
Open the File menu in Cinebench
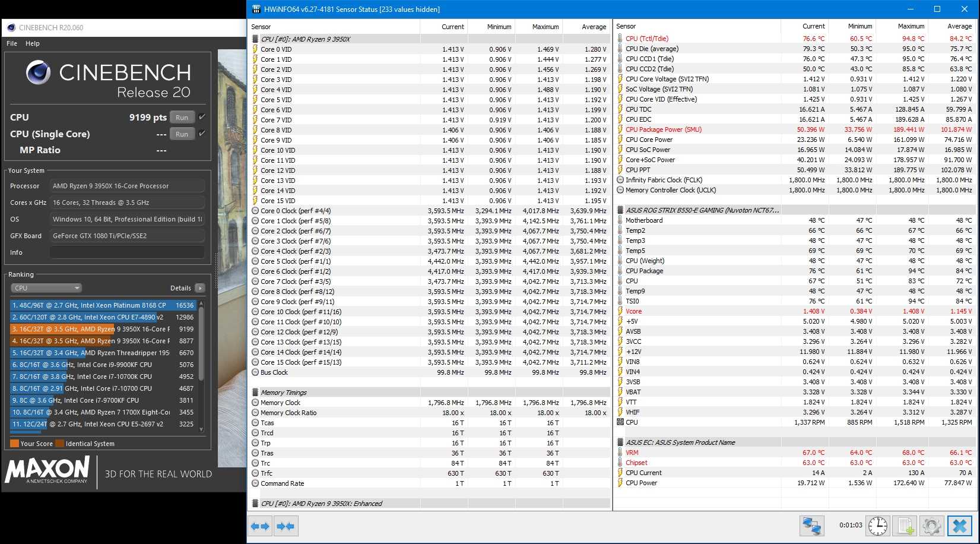12,43
